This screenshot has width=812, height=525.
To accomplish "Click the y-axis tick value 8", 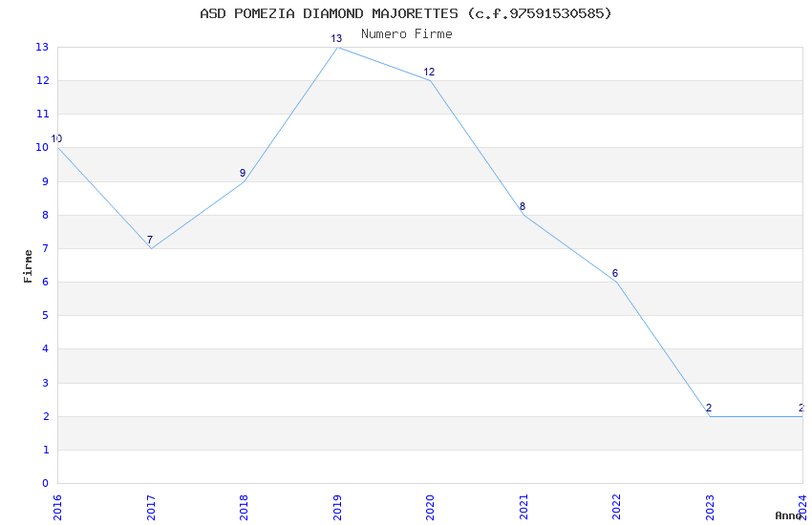I will coord(46,215).
